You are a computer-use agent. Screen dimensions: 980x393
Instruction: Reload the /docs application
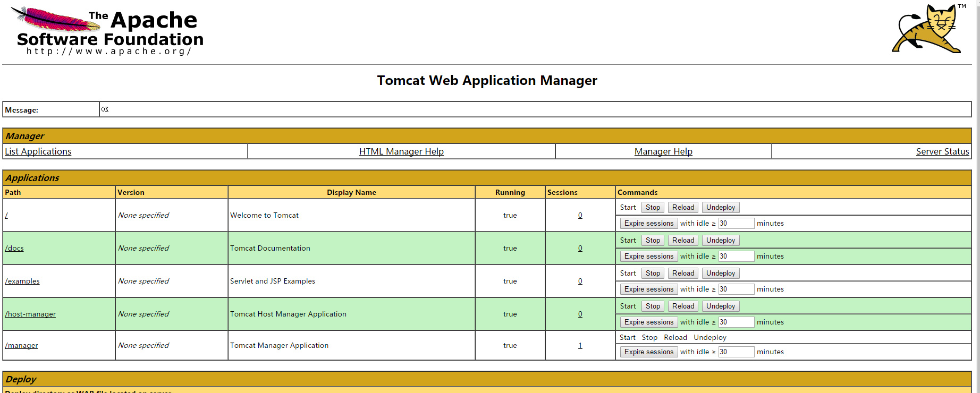(x=683, y=241)
